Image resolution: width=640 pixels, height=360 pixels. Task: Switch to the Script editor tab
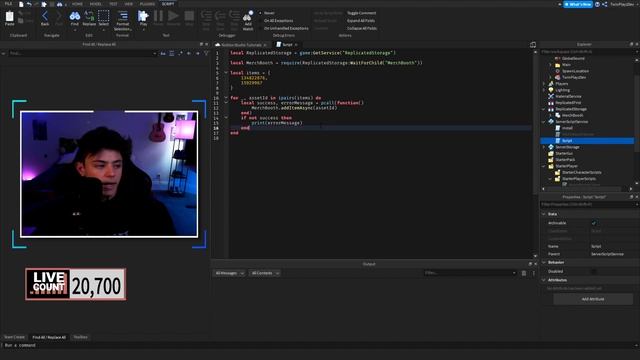coord(287,44)
